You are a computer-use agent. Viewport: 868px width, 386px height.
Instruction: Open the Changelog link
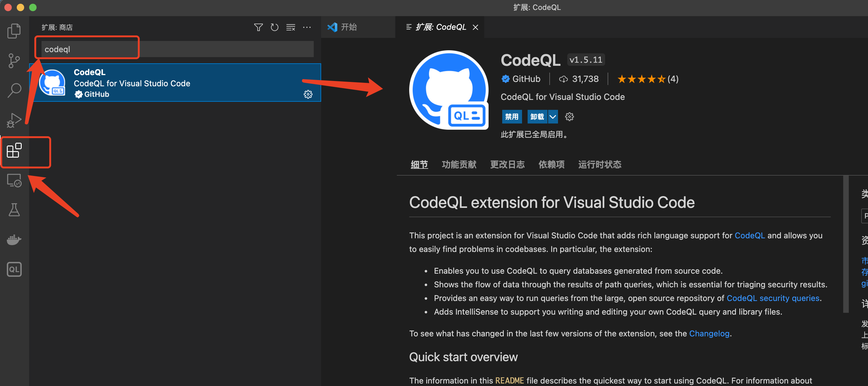(x=709, y=334)
